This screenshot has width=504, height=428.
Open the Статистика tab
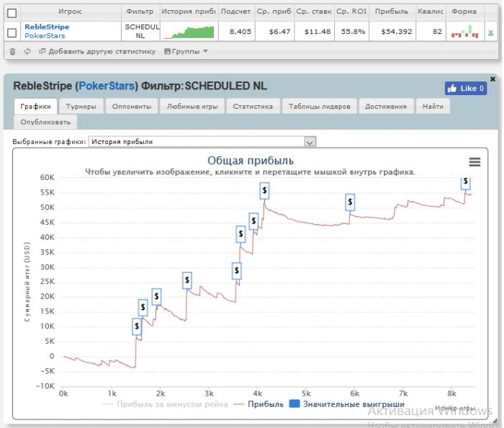pos(252,106)
